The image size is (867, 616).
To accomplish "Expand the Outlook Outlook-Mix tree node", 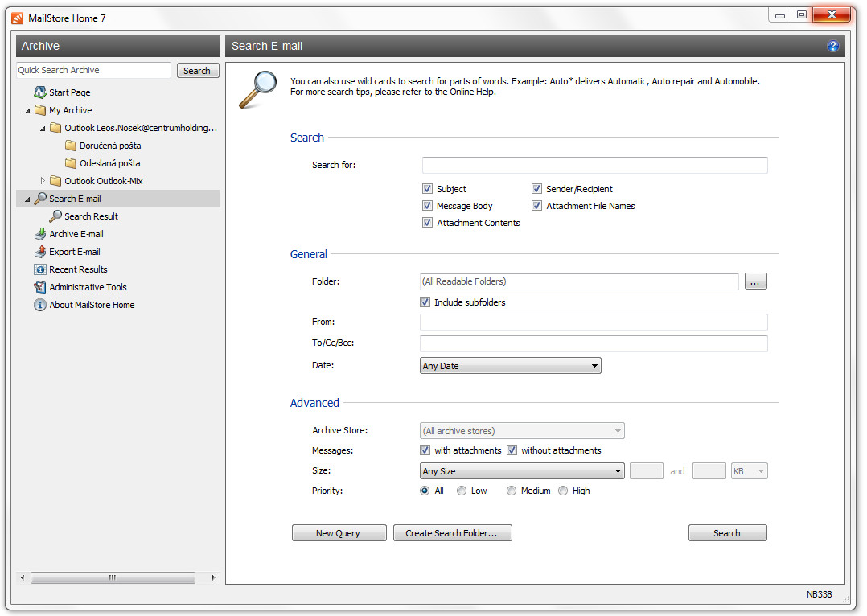I will [x=43, y=181].
